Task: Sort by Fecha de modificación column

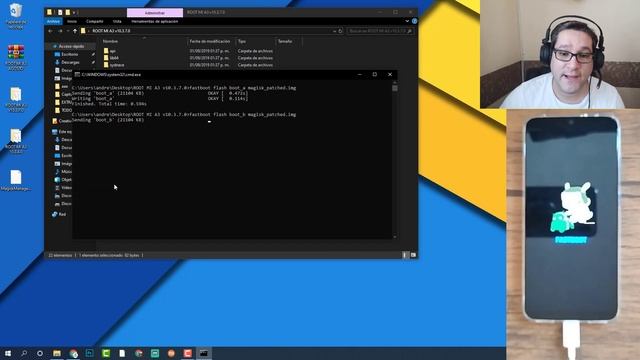Action: tap(210, 41)
